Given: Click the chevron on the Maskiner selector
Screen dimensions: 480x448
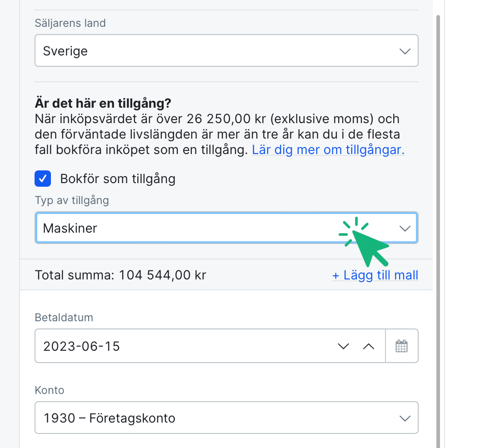Looking at the screenshot, I should [405, 228].
